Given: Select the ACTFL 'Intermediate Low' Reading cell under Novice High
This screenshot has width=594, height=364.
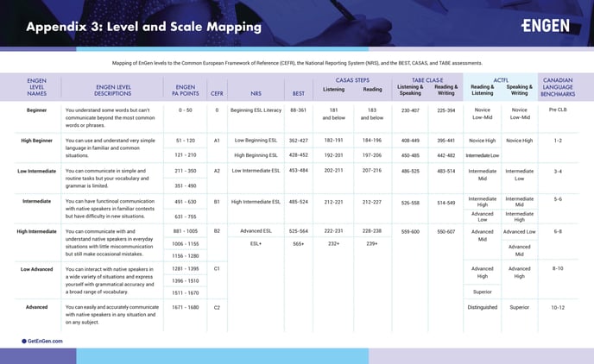Looking at the screenshot, I should 483,155.
